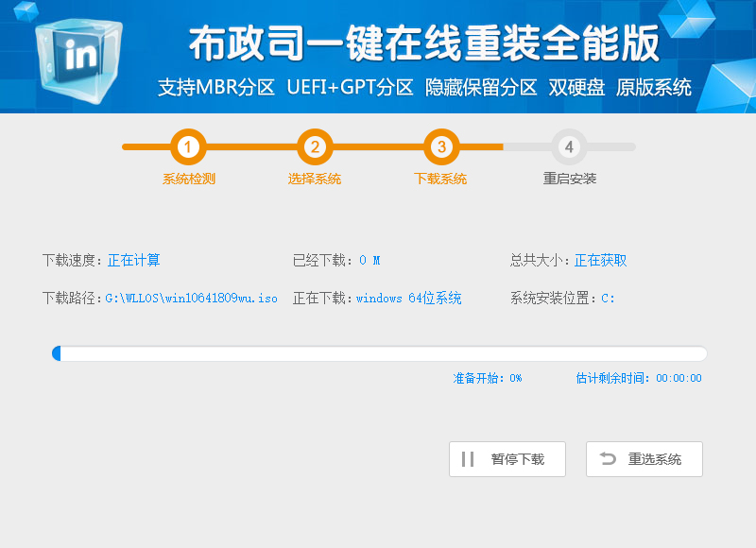Image resolution: width=756 pixels, height=548 pixels.
Task: Select step 3 circle 下载系统
Action: [x=441, y=146]
